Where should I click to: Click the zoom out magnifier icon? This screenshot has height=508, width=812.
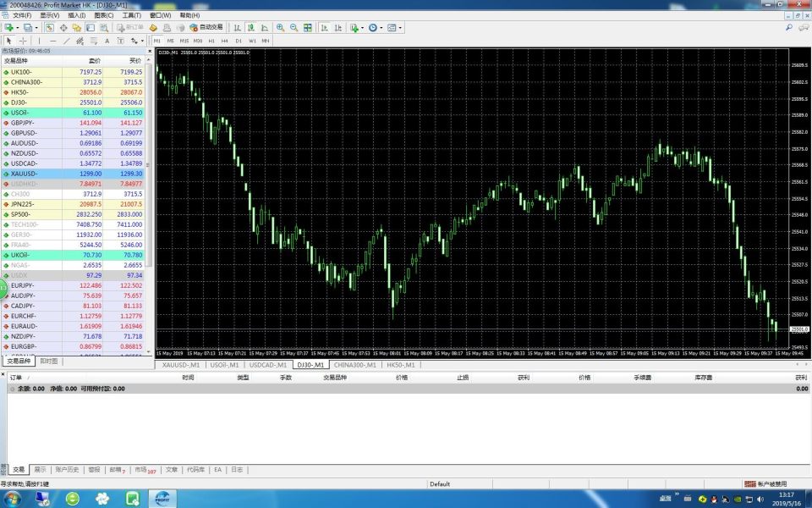coord(294,27)
